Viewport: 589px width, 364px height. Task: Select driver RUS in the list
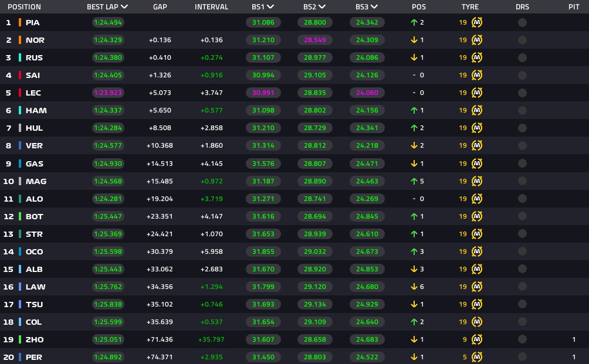(34, 58)
